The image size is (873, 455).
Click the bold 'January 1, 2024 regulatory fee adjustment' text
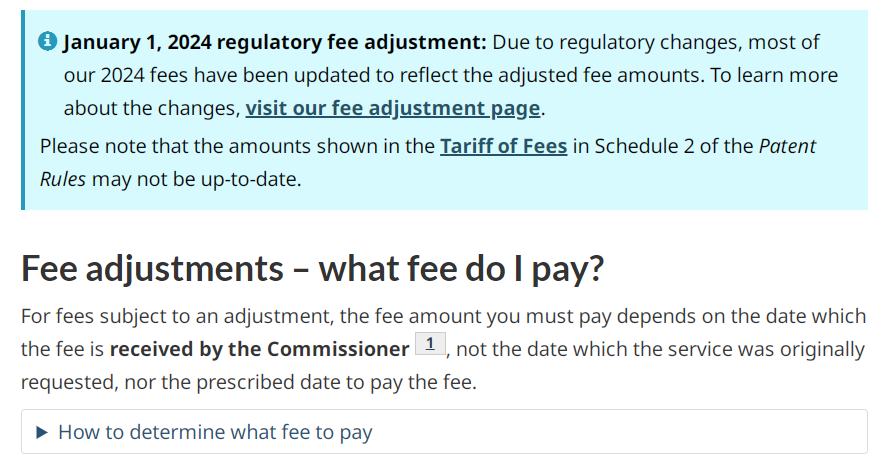[275, 42]
